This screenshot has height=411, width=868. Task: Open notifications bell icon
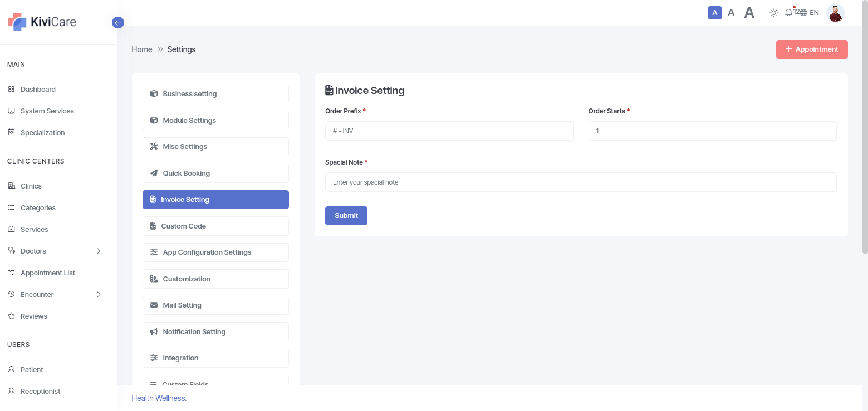point(788,13)
